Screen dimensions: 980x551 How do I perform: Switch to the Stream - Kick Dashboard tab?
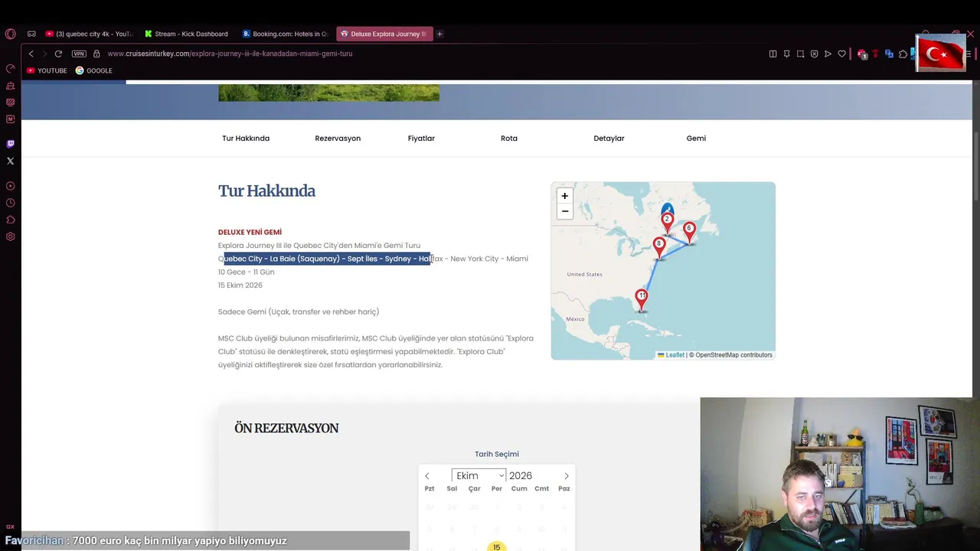pyautogui.click(x=186, y=34)
